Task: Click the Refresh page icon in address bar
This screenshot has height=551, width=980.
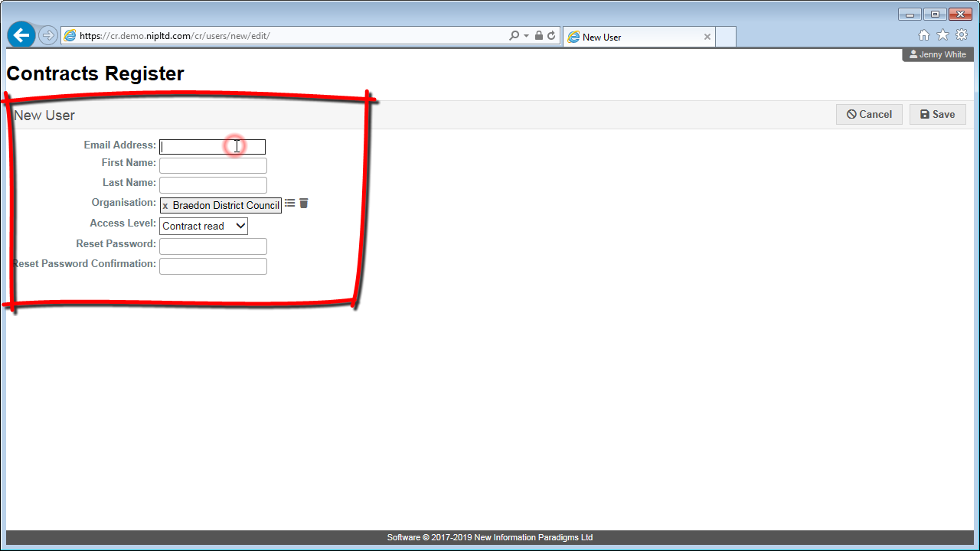Action: pos(551,36)
